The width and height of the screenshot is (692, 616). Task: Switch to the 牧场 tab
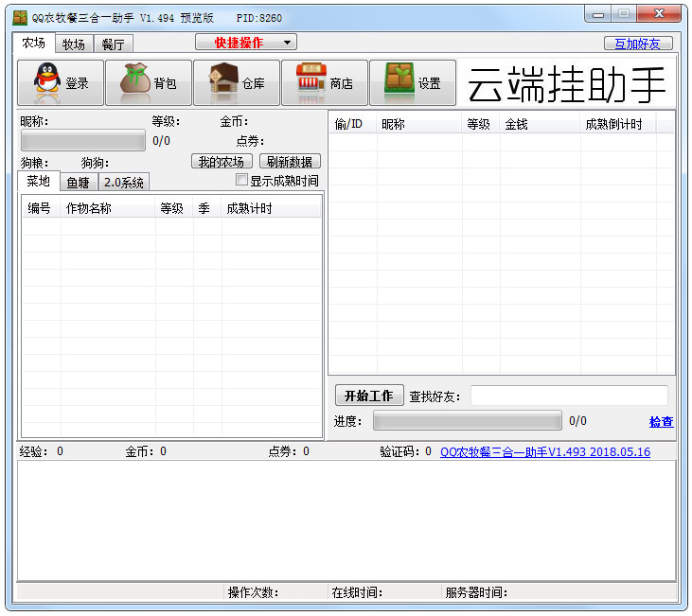tap(74, 44)
